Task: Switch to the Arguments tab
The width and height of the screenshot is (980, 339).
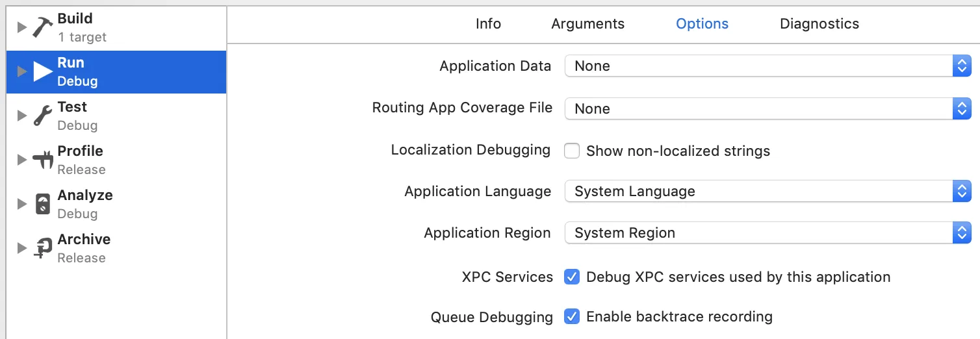Action: (587, 24)
